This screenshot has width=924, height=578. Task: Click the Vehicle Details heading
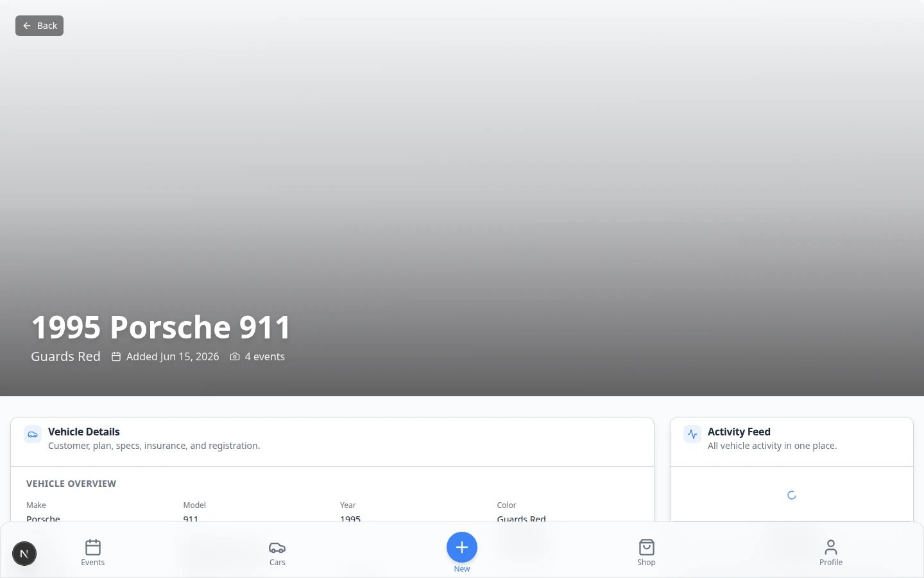coord(84,432)
